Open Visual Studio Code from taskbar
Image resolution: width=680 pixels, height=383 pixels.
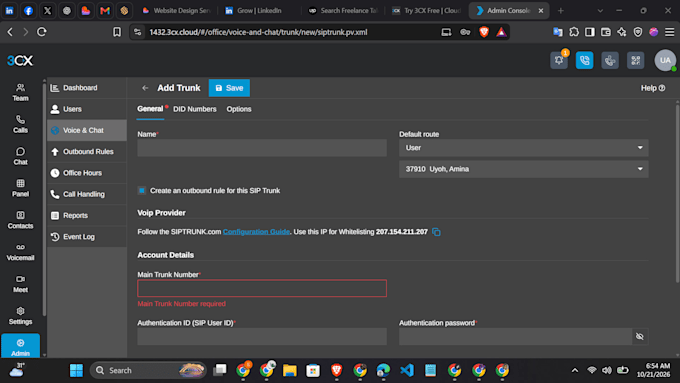pos(407,370)
